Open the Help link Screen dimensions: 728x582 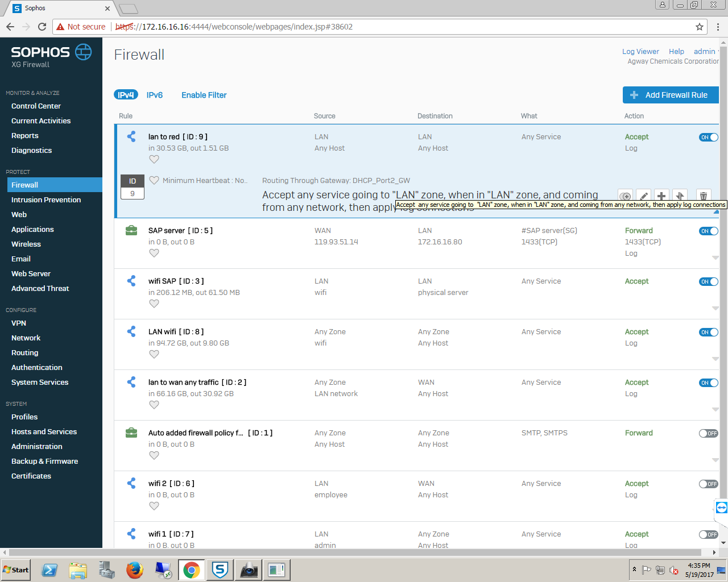[x=676, y=51]
